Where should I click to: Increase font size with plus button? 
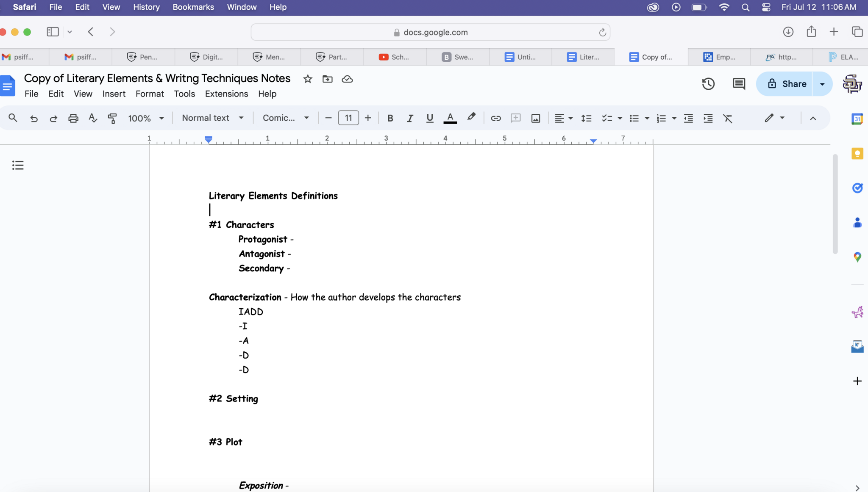[368, 118]
